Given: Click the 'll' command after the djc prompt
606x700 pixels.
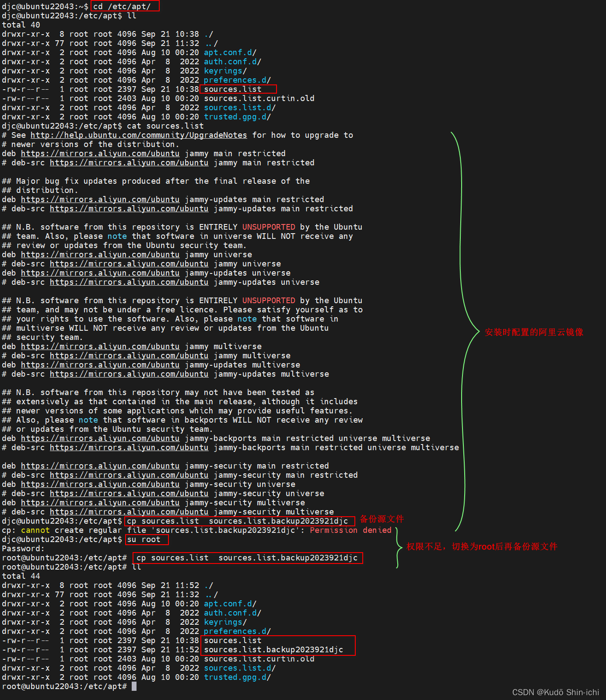Looking at the screenshot, I should coord(132,16).
